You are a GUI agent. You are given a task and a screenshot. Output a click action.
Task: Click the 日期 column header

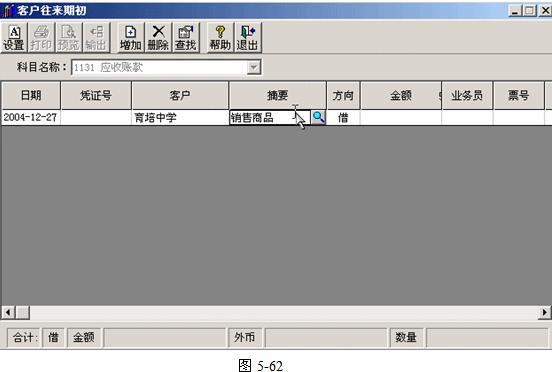[31, 95]
